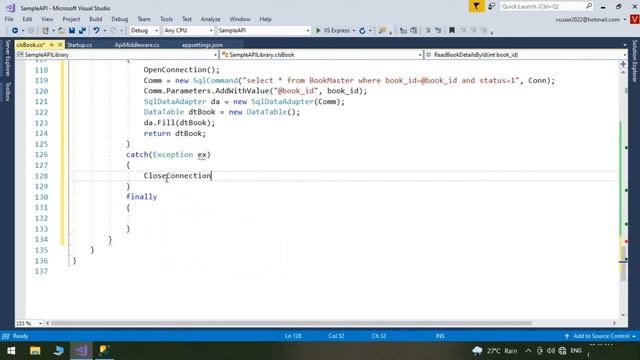Click the split editor icon above the scrollbar
The image size is (640, 360).
click(623, 64)
